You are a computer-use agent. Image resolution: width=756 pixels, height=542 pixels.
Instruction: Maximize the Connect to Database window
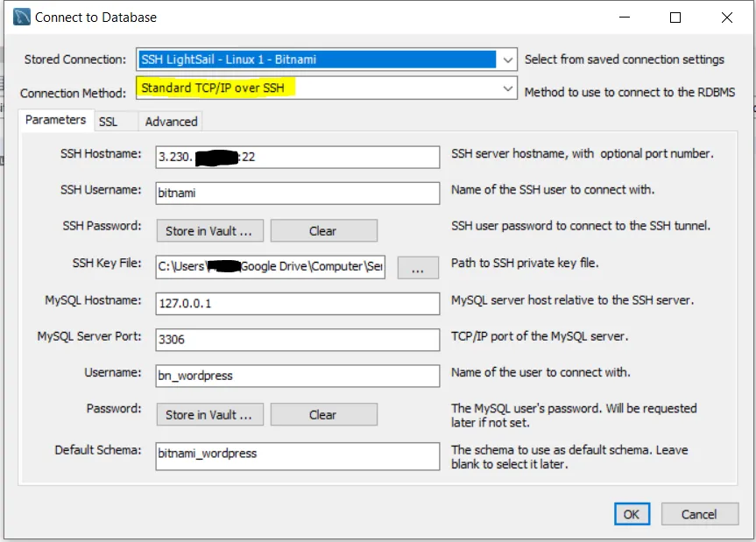pos(675,18)
